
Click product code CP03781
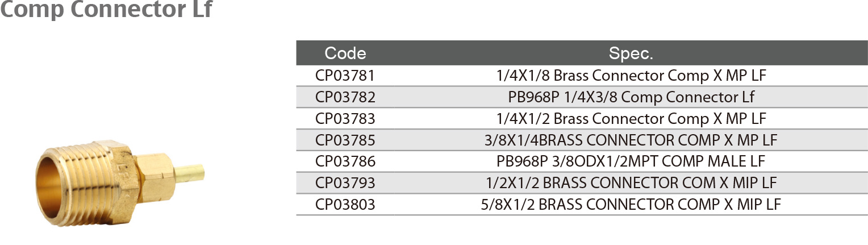345,75
